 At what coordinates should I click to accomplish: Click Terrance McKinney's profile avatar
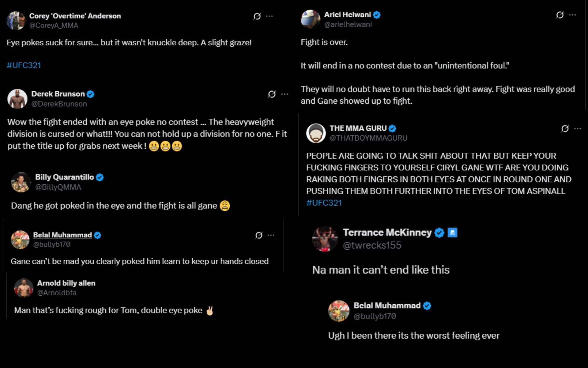(324, 239)
